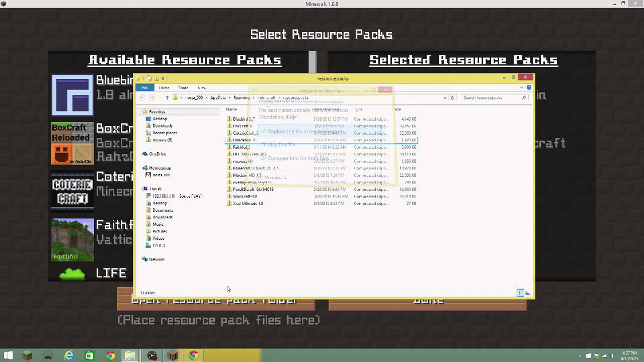Go up one folder level in Explorer

click(x=167, y=98)
